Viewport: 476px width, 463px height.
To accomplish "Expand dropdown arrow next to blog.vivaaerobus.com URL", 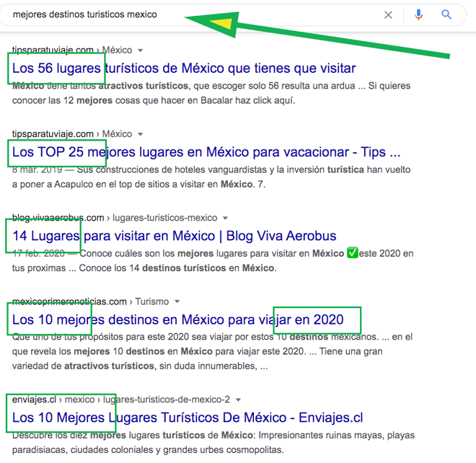I will [225, 218].
